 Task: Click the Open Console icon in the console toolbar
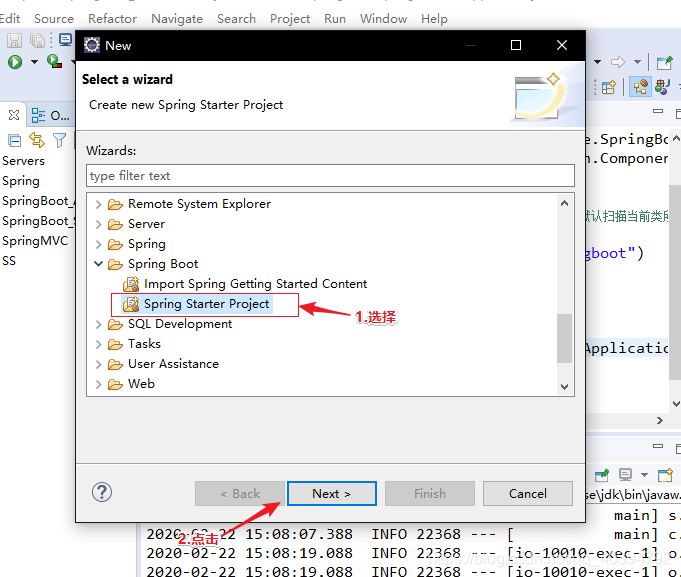(665, 475)
